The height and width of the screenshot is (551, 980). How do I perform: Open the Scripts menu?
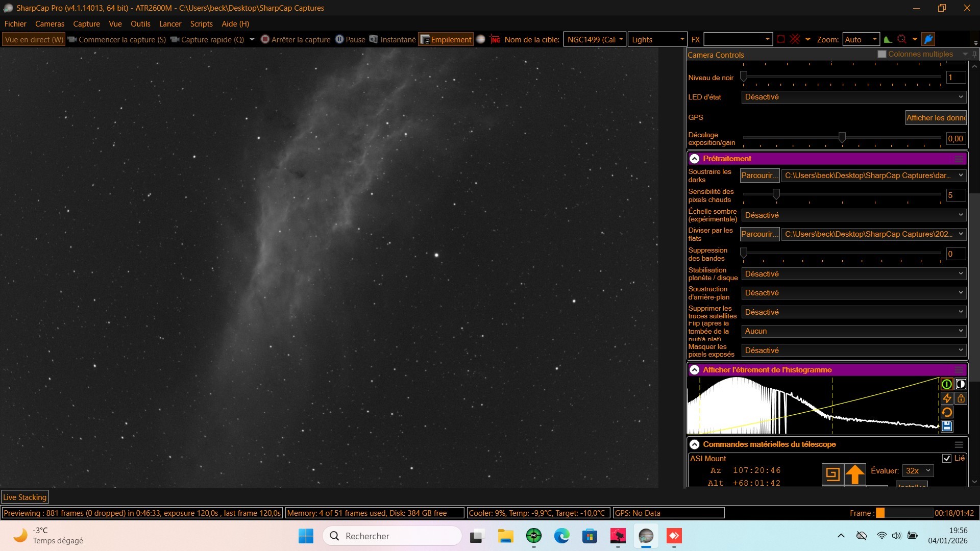click(x=201, y=24)
